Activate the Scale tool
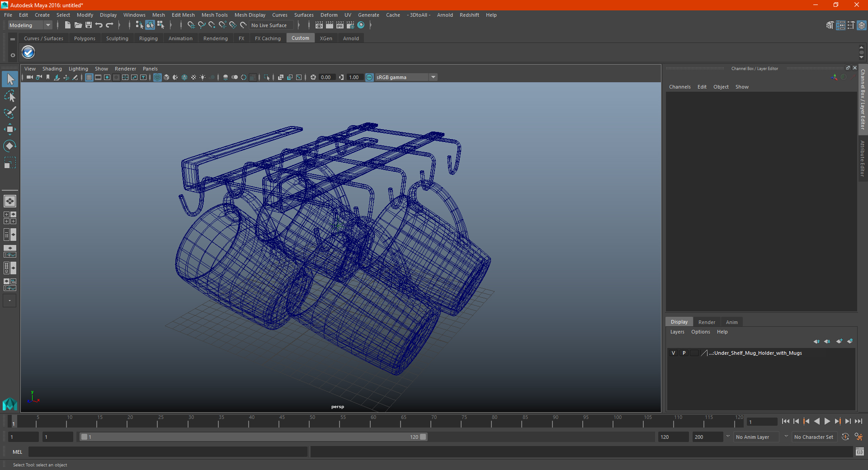The width and height of the screenshot is (868, 470). [10, 163]
